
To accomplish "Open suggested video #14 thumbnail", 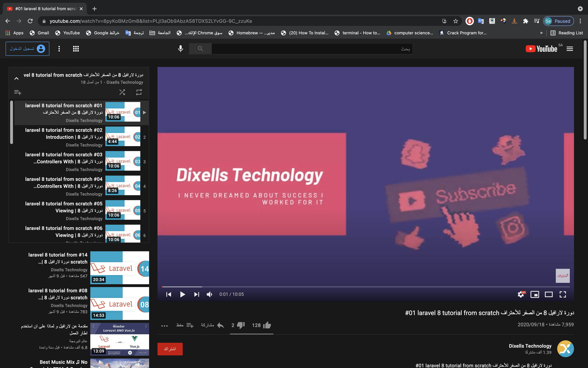I will [120, 267].
